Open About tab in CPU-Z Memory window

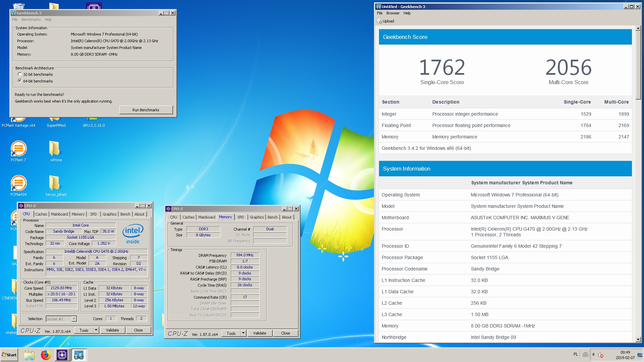pos(287,217)
